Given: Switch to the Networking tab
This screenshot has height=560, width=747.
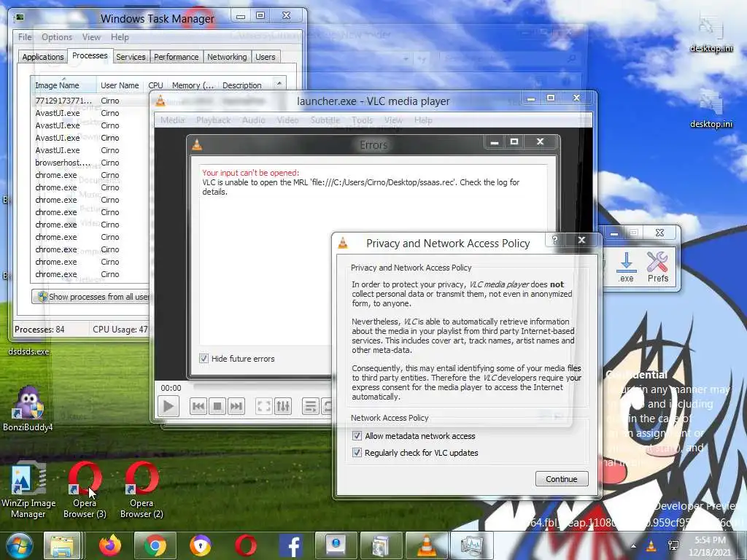Looking at the screenshot, I should [227, 57].
